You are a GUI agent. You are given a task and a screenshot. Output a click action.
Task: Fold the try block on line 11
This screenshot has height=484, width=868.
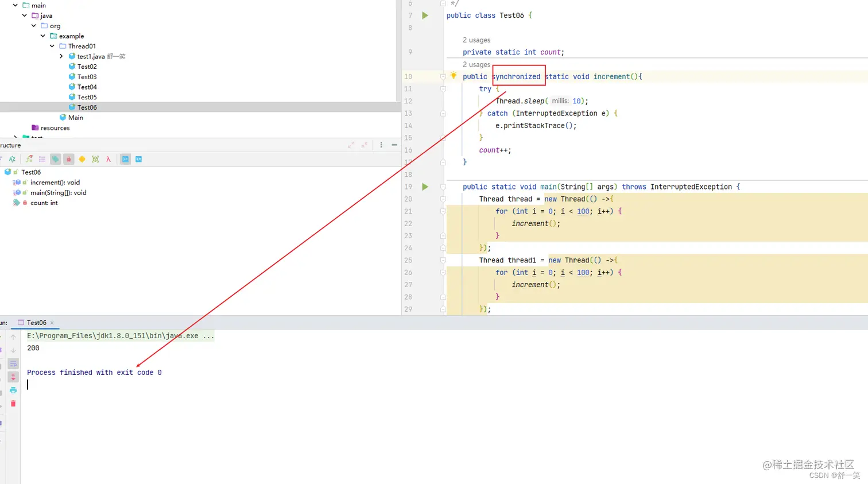pos(443,89)
